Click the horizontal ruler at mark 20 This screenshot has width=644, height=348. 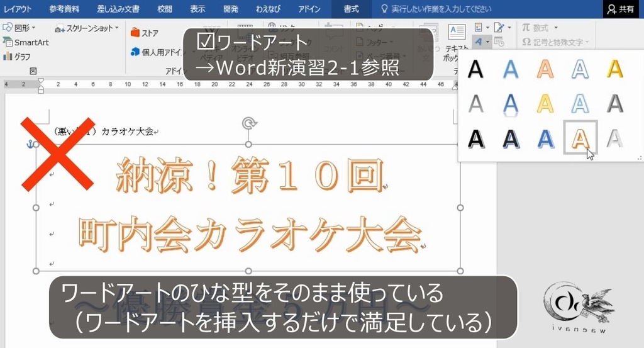tap(214, 84)
